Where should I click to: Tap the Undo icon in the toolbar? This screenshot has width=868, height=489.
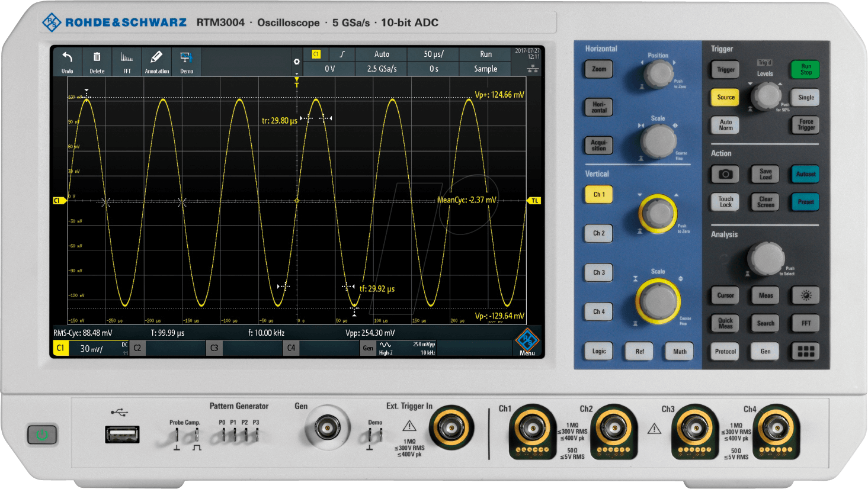68,61
